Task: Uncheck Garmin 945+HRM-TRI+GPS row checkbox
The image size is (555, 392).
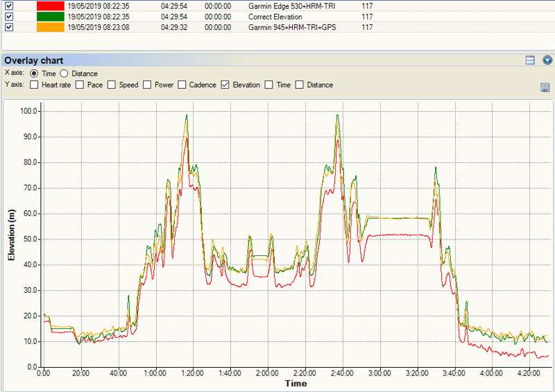Action: click(x=9, y=27)
